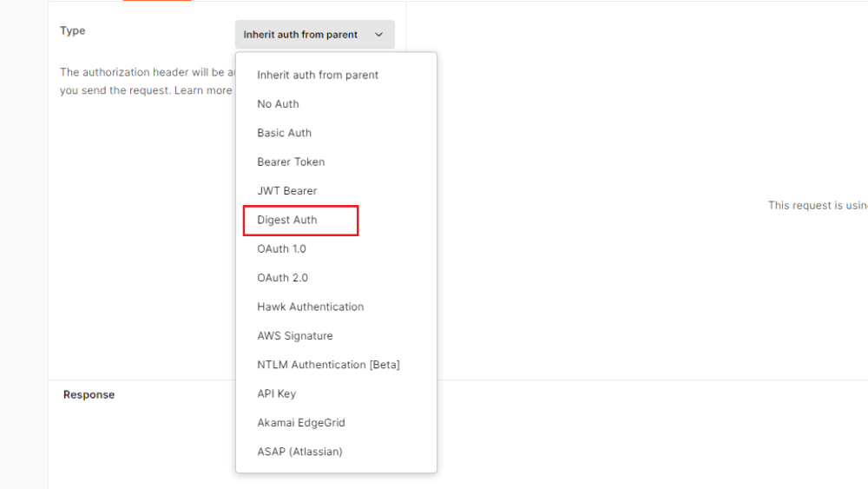Image resolution: width=868 pixels, height=489 pixels.
Task: Choose ASAP (Atlassian) auth type
Action: [299, 452]
